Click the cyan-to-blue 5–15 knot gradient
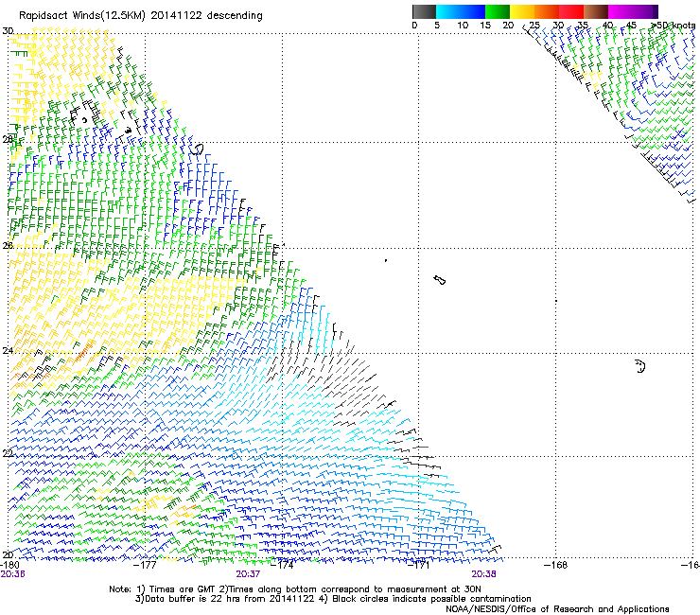This screenshot has width=700, height=615. [461, 11]
